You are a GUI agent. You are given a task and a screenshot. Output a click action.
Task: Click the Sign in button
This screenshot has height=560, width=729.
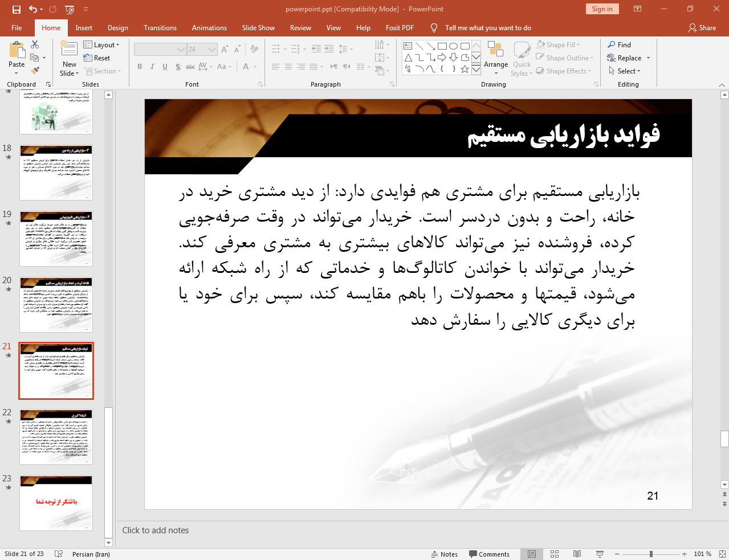[x=602, y=9]
